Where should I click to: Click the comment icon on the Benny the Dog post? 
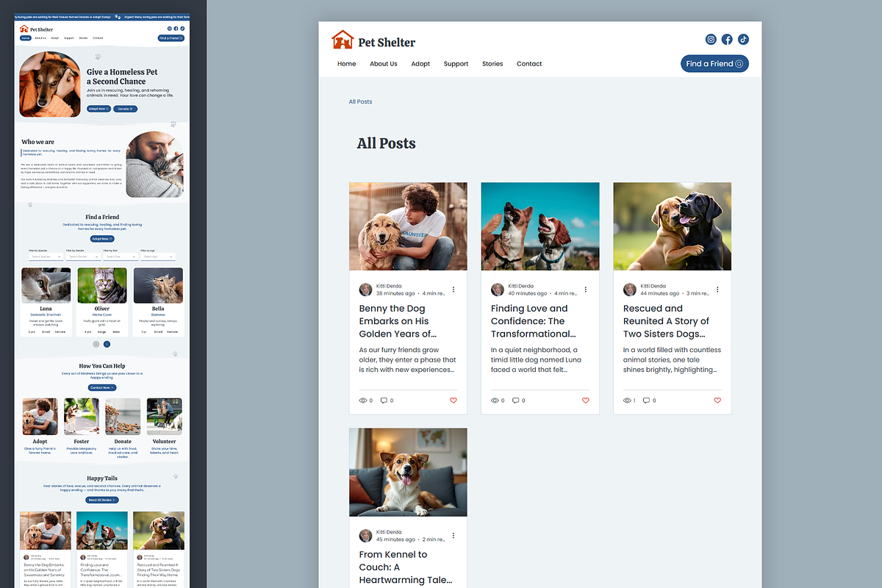click(384, 401)
